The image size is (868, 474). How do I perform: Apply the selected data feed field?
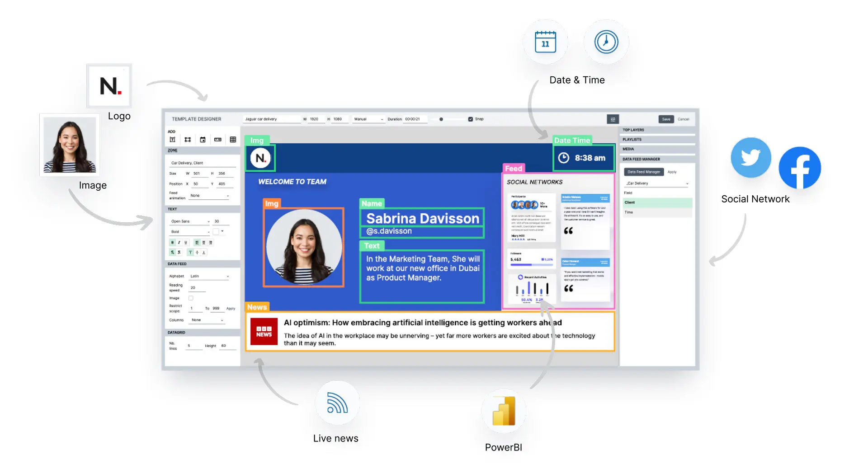tap(672, 172)
